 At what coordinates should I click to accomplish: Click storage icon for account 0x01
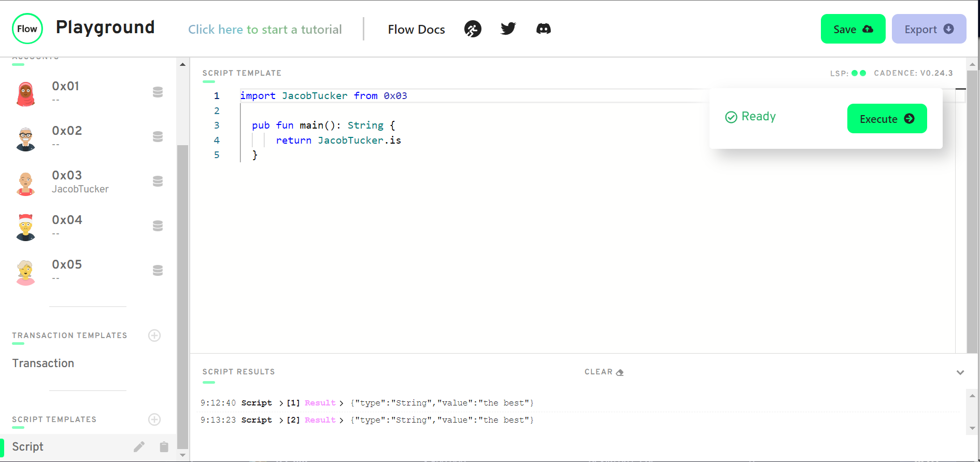coord(158,92)
